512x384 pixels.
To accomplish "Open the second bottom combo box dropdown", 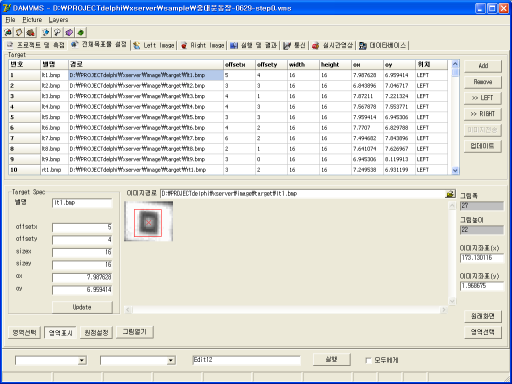I will (x=171, y=360).
